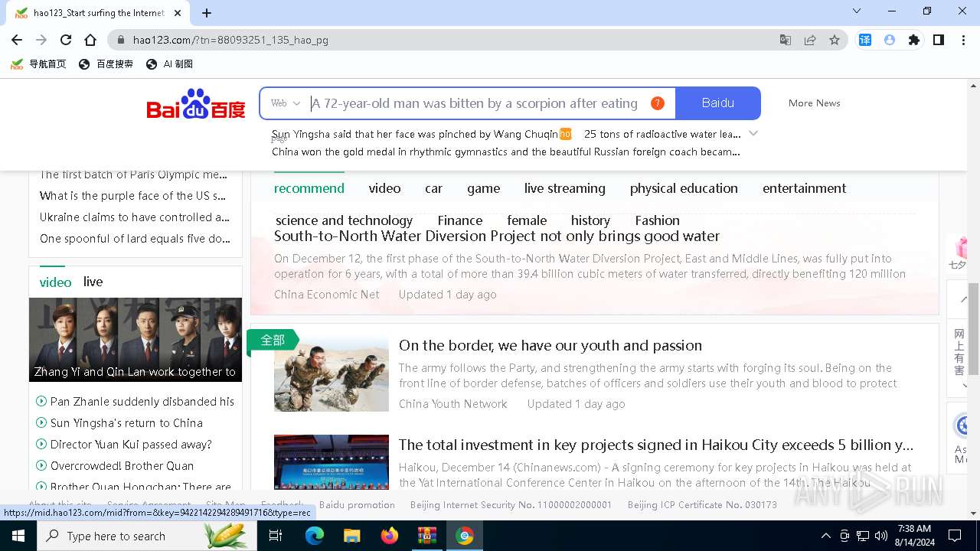
Task: Open the history tab
Action: [x=590, y=220]
